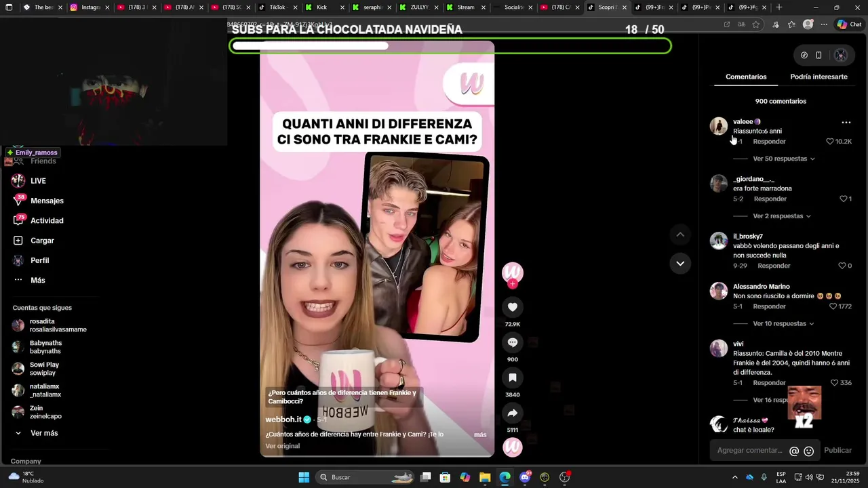This screenshot has height=488, width=868.
Task: Like valeee's comment with 10.2K likes
Action: [x=830, y=142]
